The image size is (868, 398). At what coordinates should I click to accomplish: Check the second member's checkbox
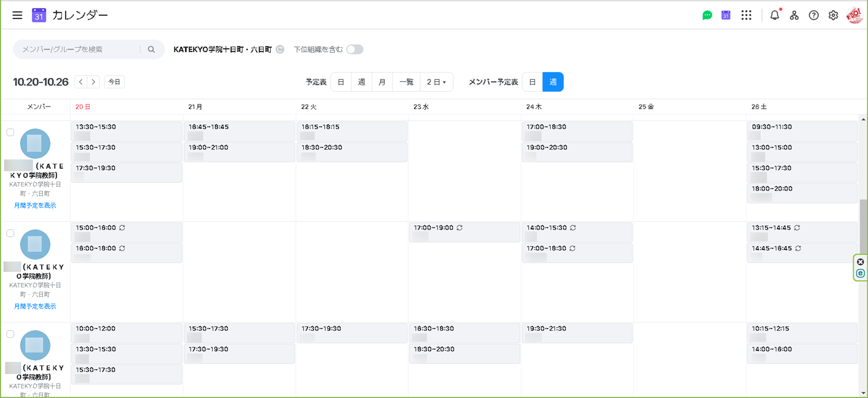[10, 233]
